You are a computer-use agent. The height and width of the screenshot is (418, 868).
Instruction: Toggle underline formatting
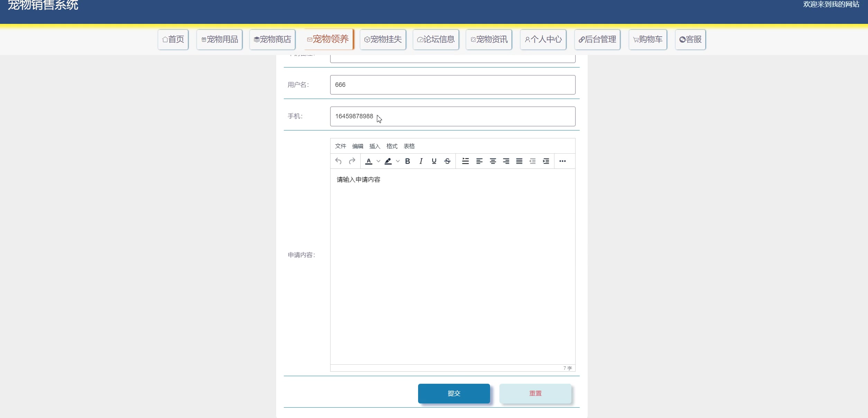tap(434, 161)
